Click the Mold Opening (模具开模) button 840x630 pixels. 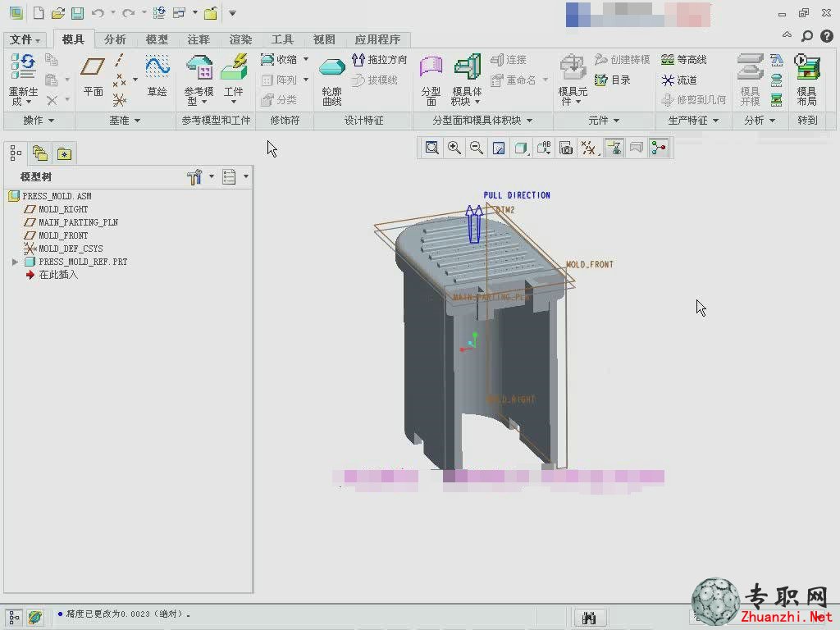coord(750,80)
